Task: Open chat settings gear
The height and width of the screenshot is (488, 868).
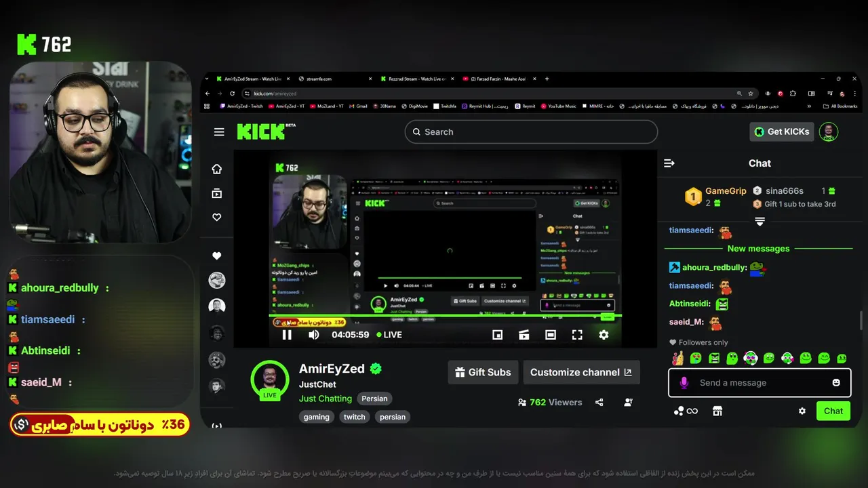Action: [802, 411]
